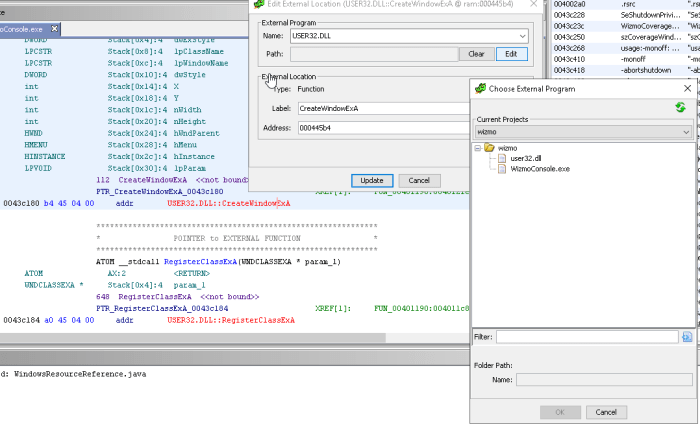Click address 0043c180 in the listing
Image resolution: width=700 pixels, height=429 pixels.
click(21, 204)
